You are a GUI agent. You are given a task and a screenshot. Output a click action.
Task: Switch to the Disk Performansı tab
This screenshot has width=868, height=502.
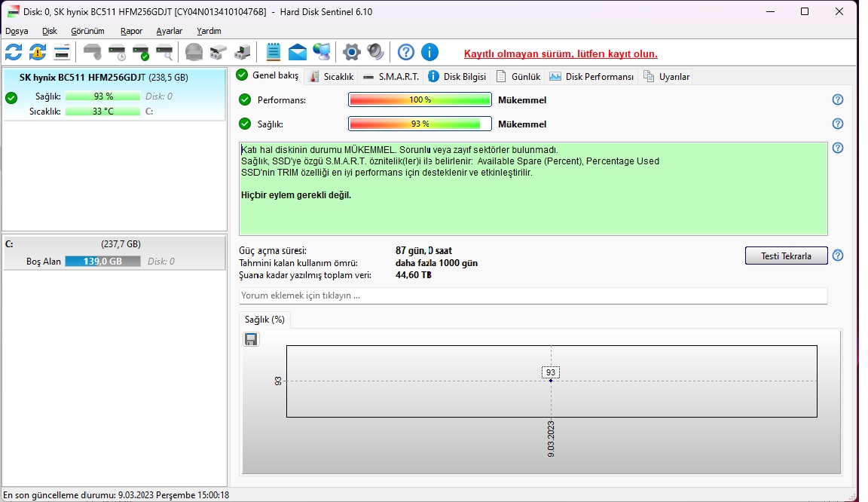591,76
